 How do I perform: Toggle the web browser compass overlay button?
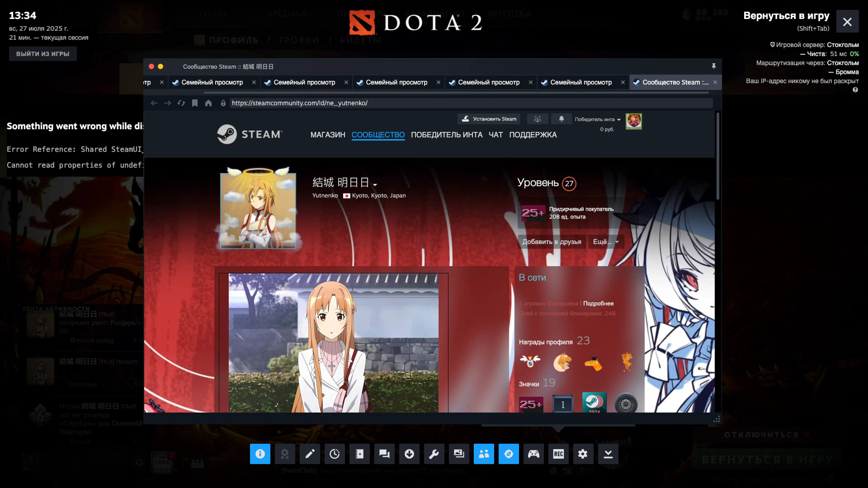[x=509, y=454]
